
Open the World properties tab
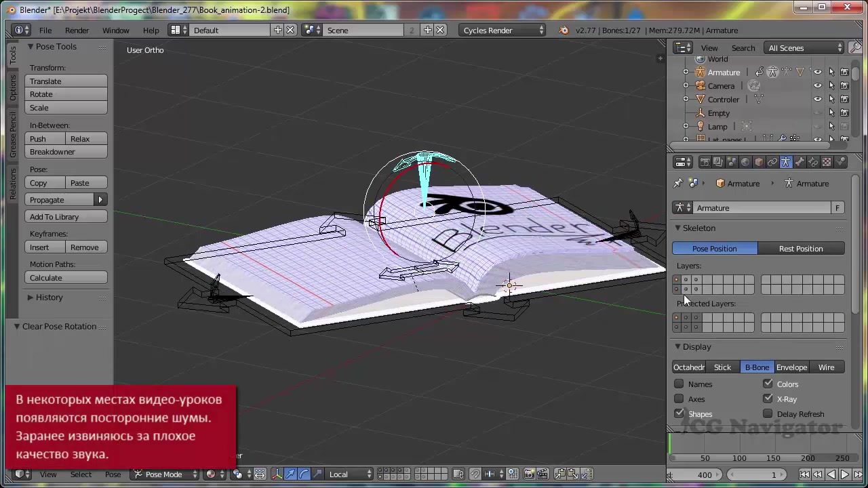pos(745,162)
